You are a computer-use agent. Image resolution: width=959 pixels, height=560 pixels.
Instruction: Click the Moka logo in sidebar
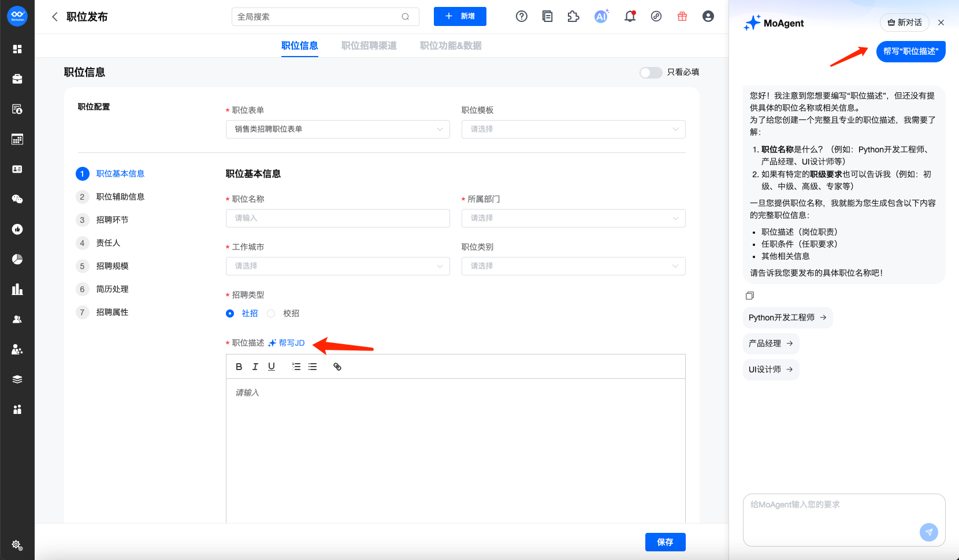(17, 16)
